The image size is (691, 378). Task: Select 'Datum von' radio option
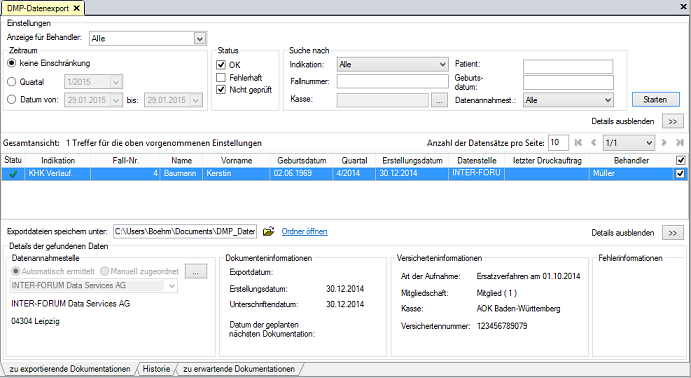(x=12, y=100)
